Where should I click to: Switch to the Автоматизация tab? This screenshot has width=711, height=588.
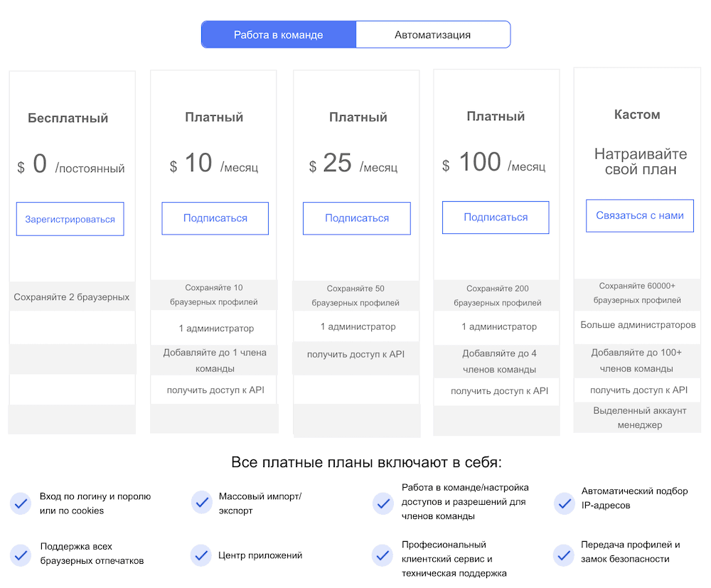click(433, 34)
